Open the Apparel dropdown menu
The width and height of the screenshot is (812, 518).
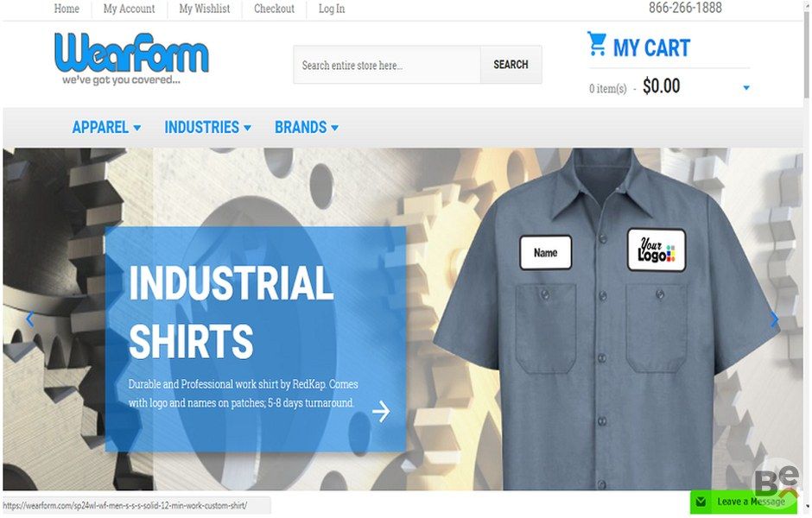106,127
